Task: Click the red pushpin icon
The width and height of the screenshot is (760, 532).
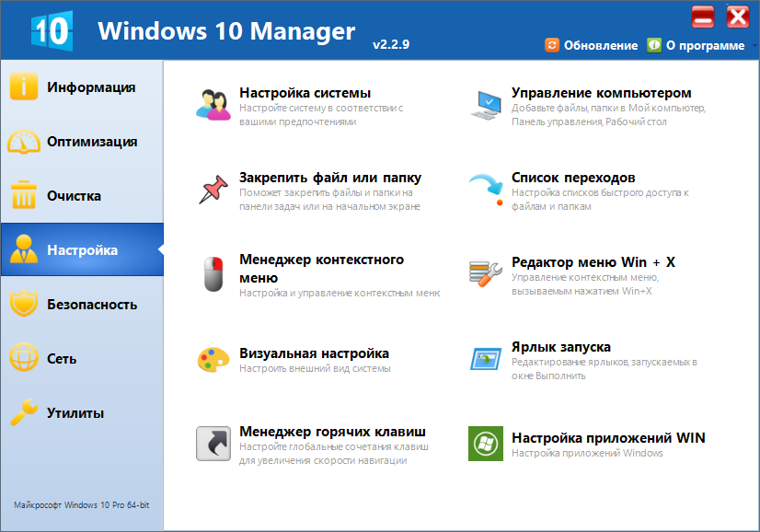Action: pyautogui.click(x=213, y=190)
